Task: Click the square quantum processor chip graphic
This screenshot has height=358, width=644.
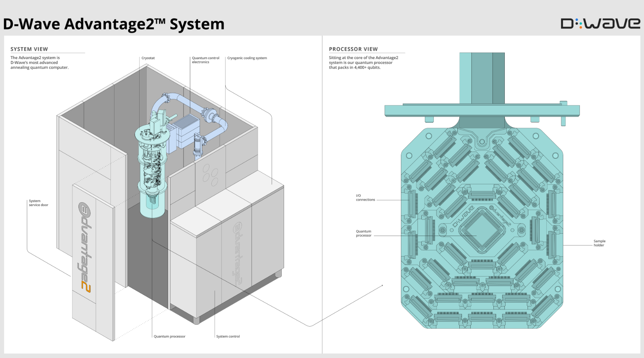Action: [482, 230]
